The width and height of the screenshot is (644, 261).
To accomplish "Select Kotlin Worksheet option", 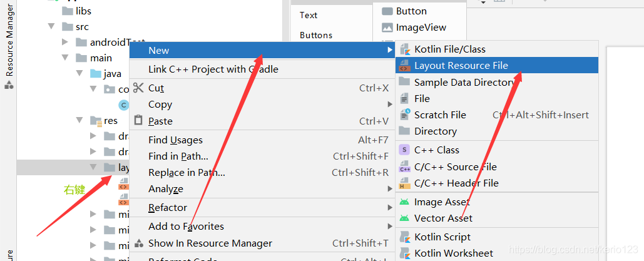I will tap(497, 253).
